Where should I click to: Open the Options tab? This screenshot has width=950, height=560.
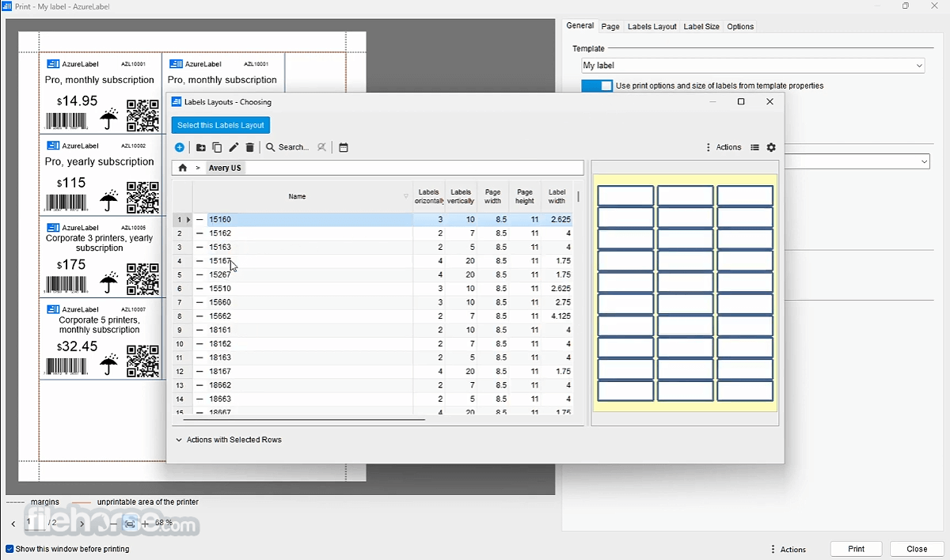point(740,26)
